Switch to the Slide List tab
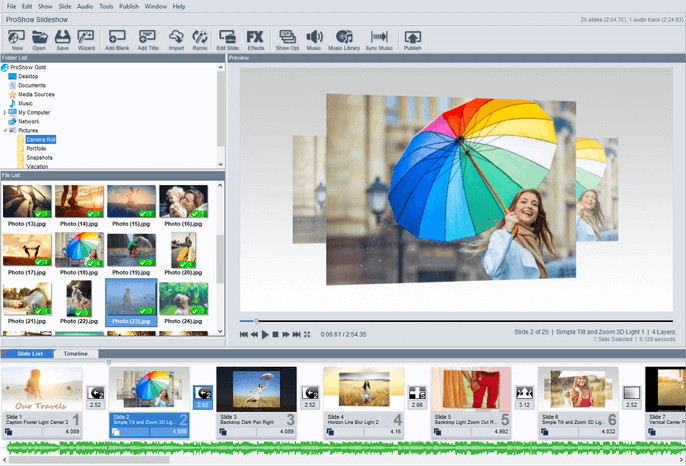This screenshot has height=466, width=686. point(30,354)
